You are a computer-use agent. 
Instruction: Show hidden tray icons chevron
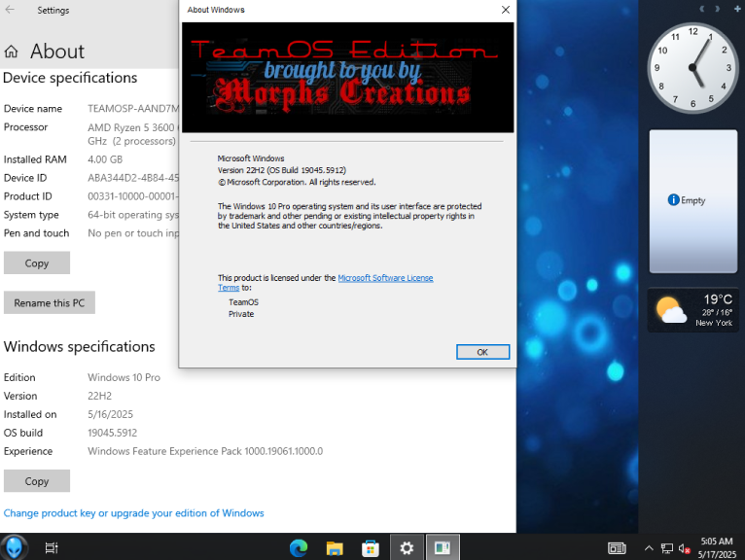649,548
